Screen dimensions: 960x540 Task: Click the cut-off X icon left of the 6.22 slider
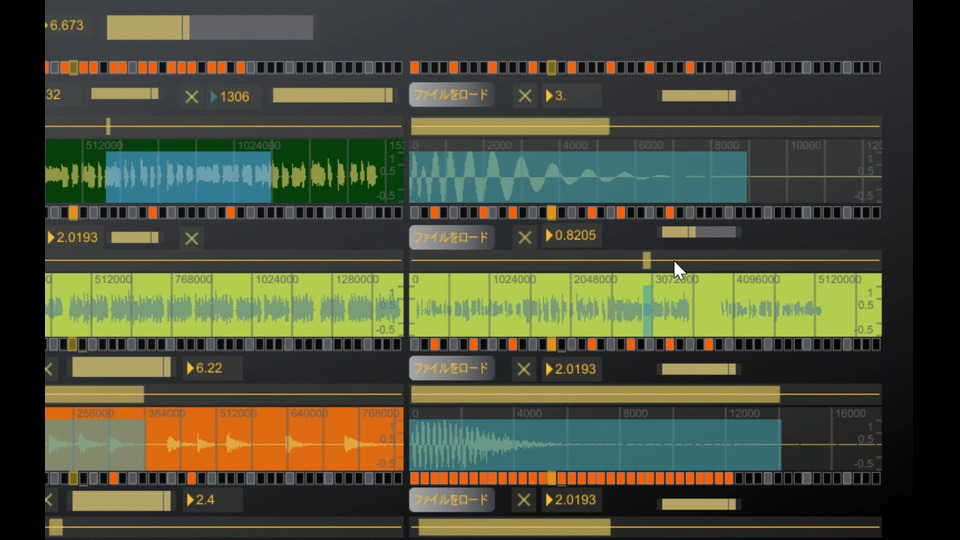pyautogui.click(x=49, y=369)
